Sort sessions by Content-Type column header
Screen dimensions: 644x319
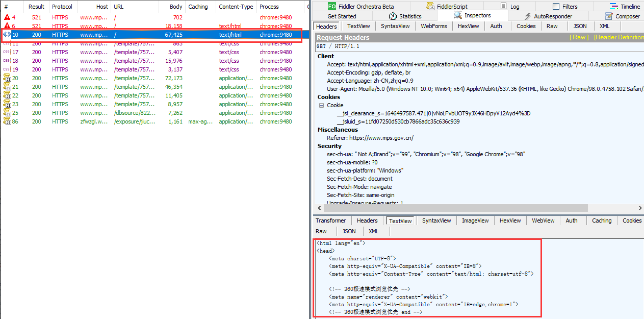click(x=236, y=7)
